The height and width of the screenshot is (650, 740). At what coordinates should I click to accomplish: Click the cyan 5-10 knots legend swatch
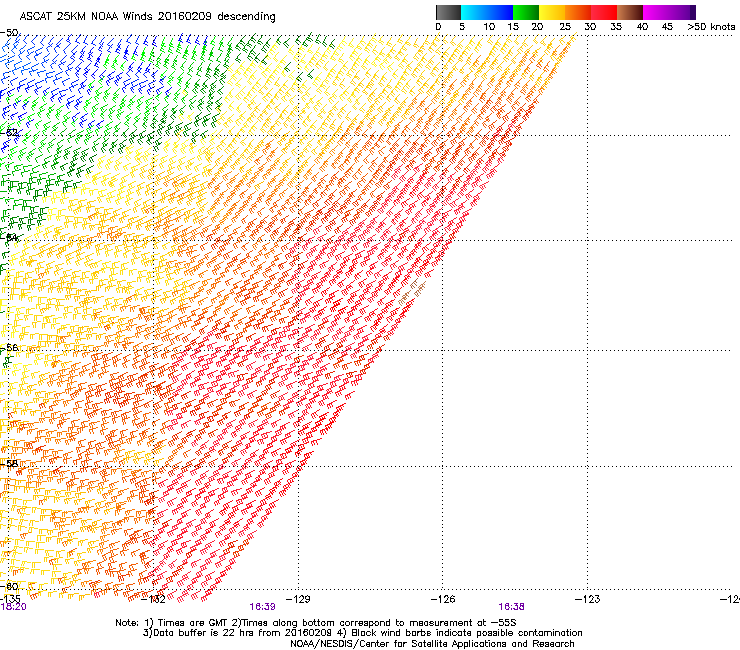pyautogui.click(x=474, y=12)
